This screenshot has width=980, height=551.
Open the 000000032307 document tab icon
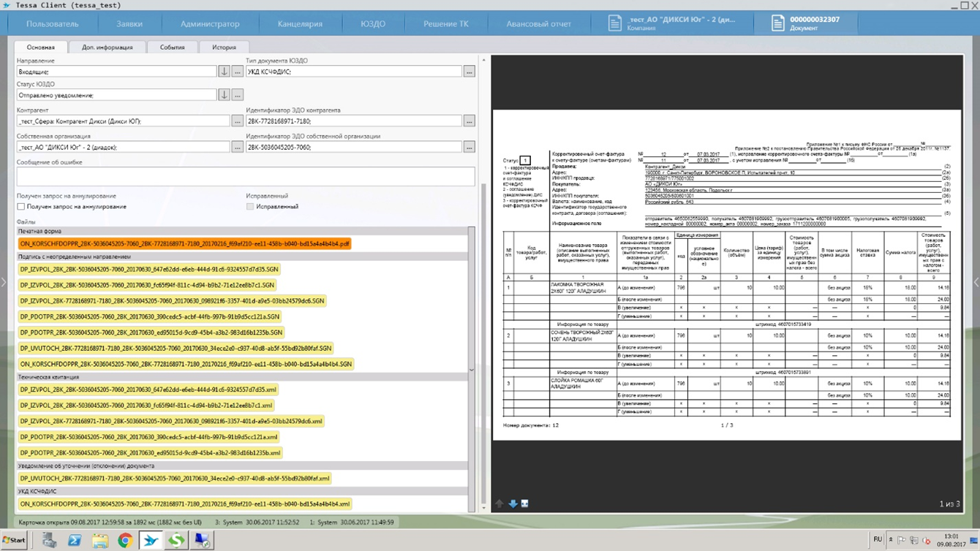[x=777, y=23]
